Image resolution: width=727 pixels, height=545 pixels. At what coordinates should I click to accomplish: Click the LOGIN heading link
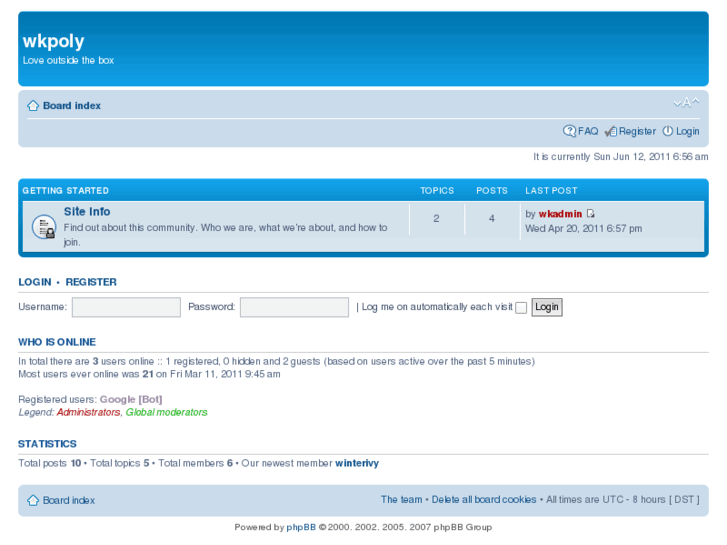35,282
